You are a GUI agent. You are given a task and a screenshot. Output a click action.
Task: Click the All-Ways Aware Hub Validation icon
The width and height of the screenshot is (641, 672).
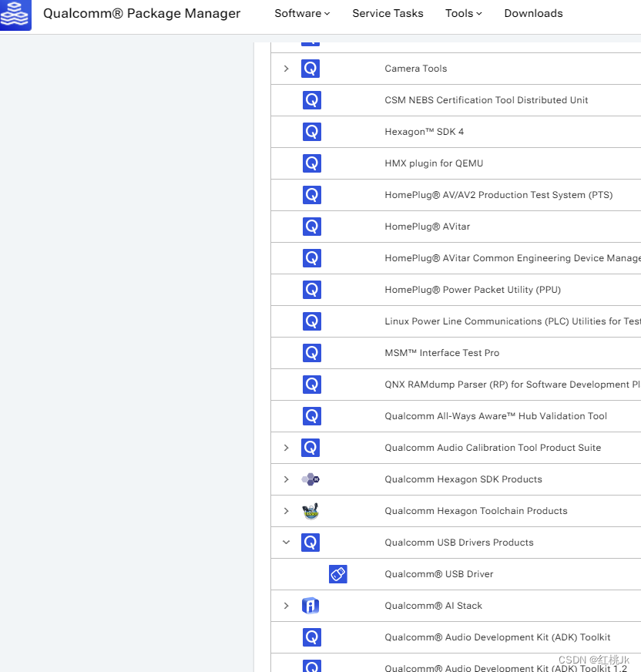pyautogui.click(x=312, y=416)
